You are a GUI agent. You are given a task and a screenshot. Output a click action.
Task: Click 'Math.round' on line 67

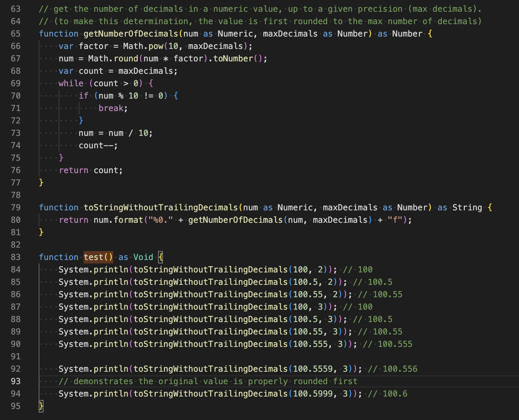click(x=113, y=58)
